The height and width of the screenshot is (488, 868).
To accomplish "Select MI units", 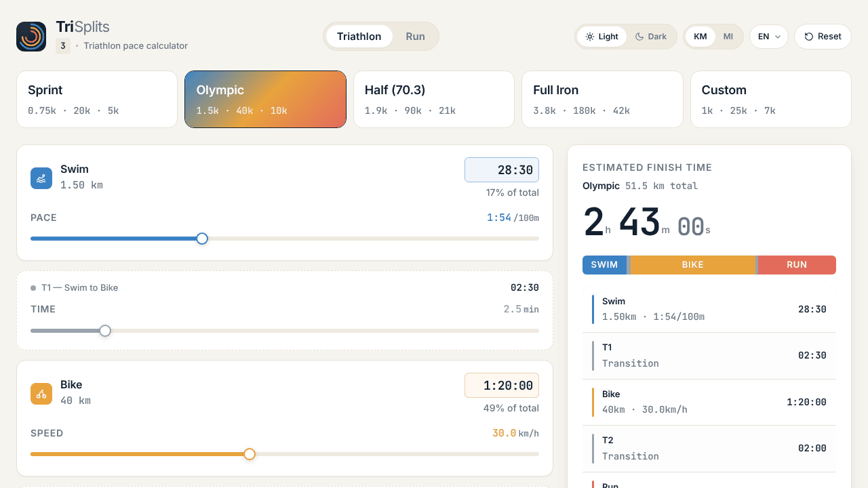I will coord(728,37).
